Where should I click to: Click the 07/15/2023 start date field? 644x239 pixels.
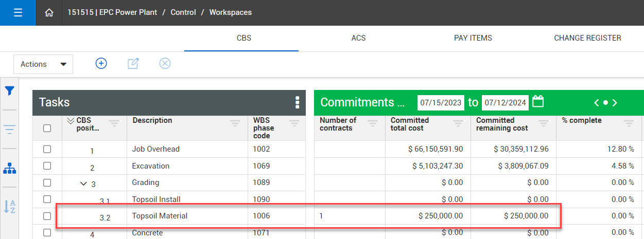click(440, 103)
